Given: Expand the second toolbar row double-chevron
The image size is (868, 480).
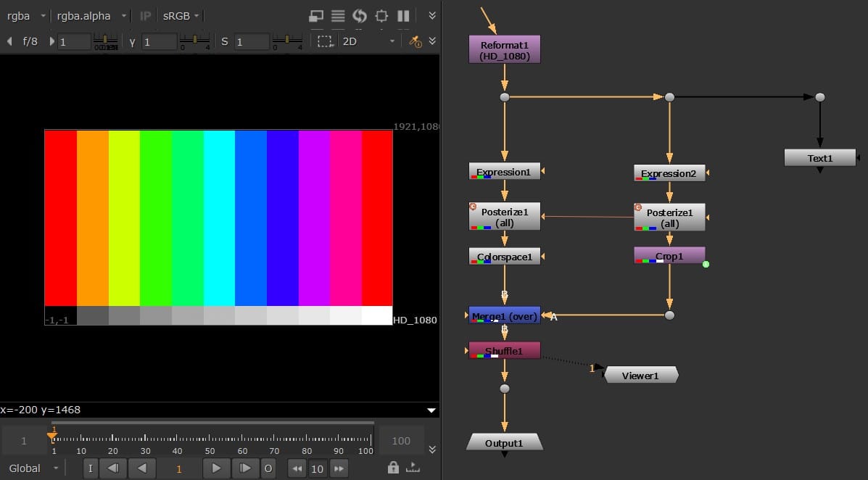Looking at the screenshot, I should tap(432, 41).
